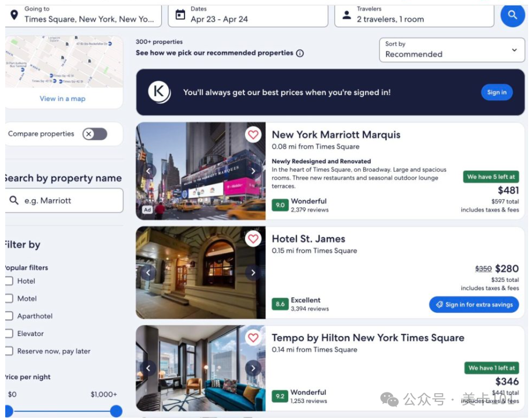Show next photo of New York Marriott Marquis
The height and width of the screenshot is (420, 531).
pyautogui.click(x=253, y=171)
